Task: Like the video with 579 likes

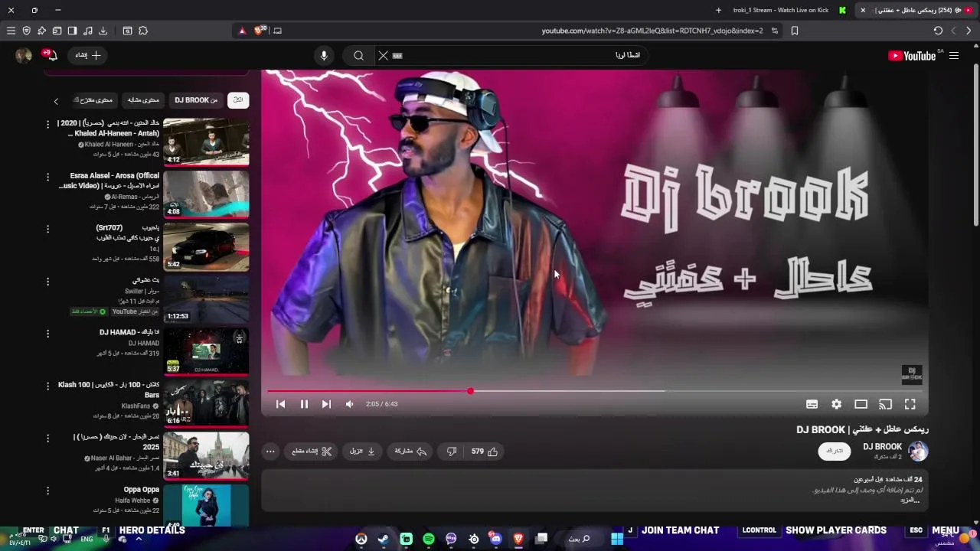Action: (485, 452)
